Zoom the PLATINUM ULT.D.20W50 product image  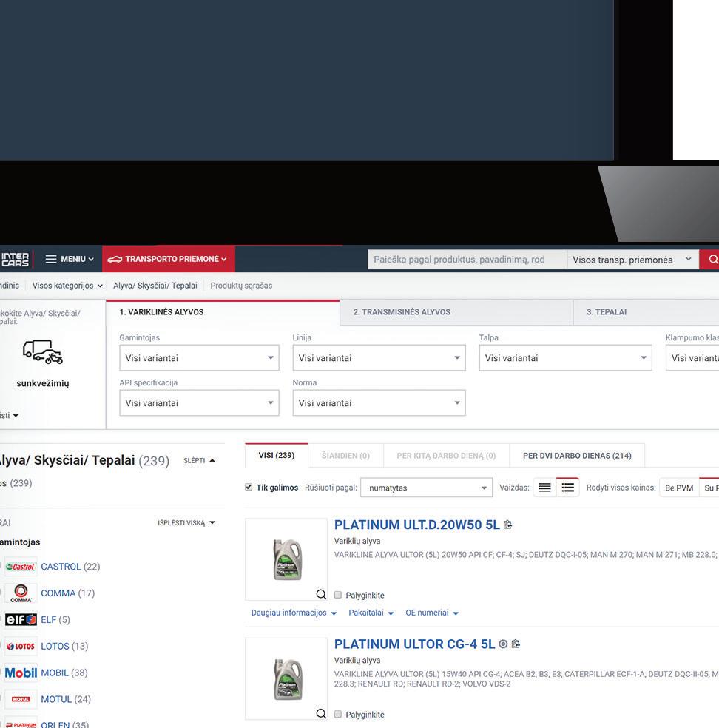(x=321, y=594)
